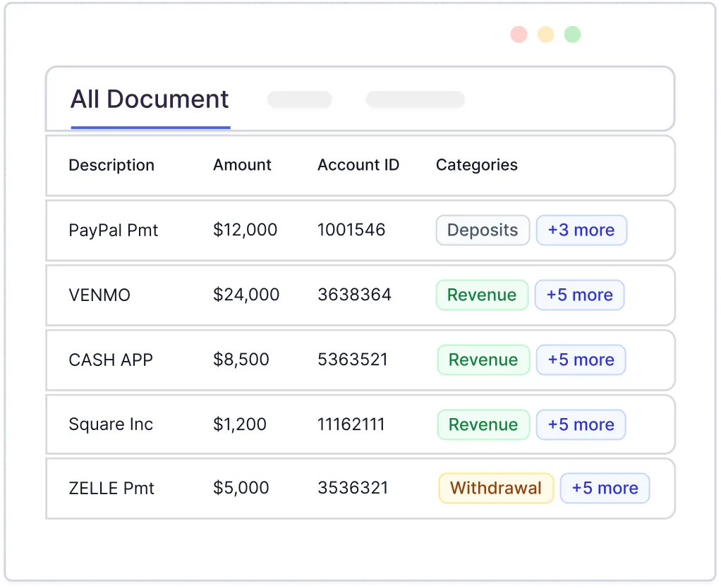Click the $1,200 amount cell
Screen dimensions: 721x588
coord(240,424)
